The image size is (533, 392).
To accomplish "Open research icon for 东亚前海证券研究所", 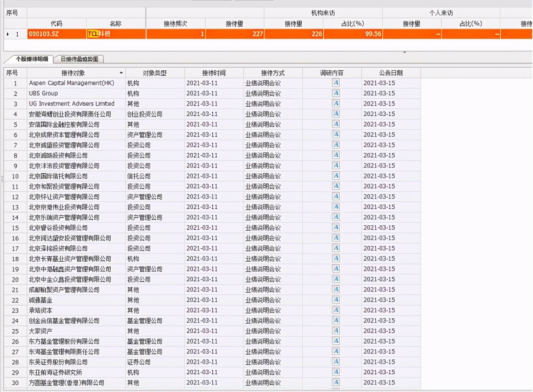I will [336, 372].
